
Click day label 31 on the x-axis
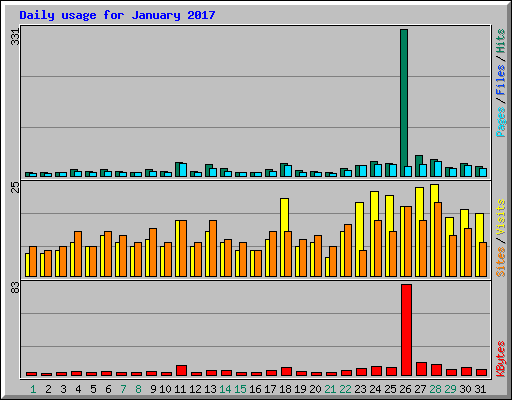(480, 389)
